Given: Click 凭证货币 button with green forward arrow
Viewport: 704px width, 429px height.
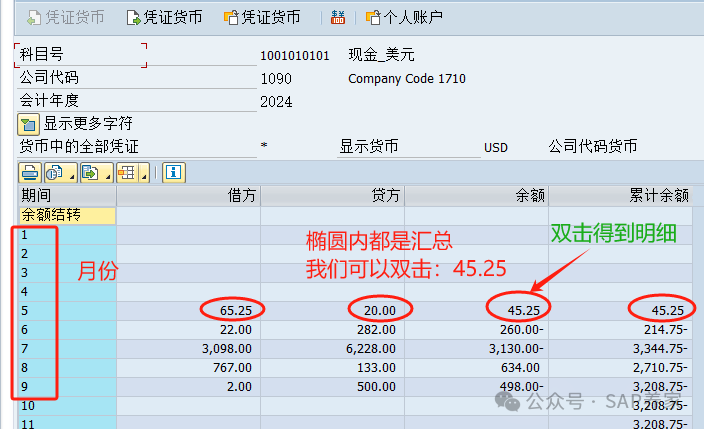Looking at the screenshot, I should 164,18.
